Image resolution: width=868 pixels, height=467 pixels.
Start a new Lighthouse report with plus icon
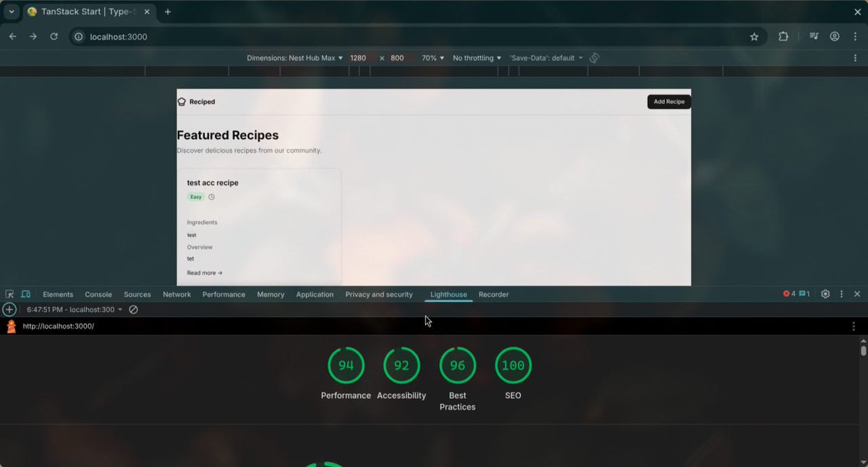[9, 310]
